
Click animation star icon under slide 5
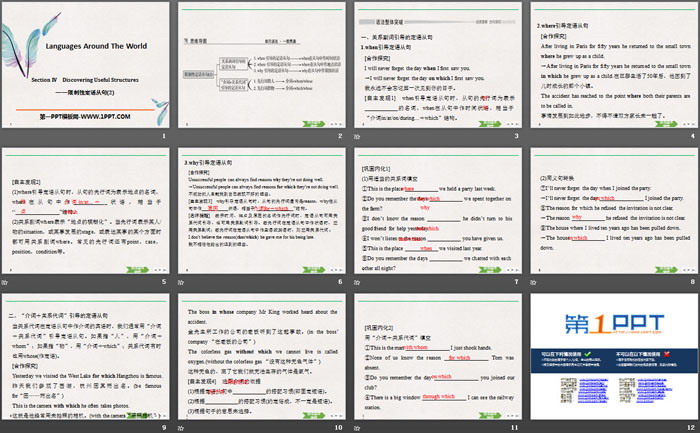(x=5, y=282)
